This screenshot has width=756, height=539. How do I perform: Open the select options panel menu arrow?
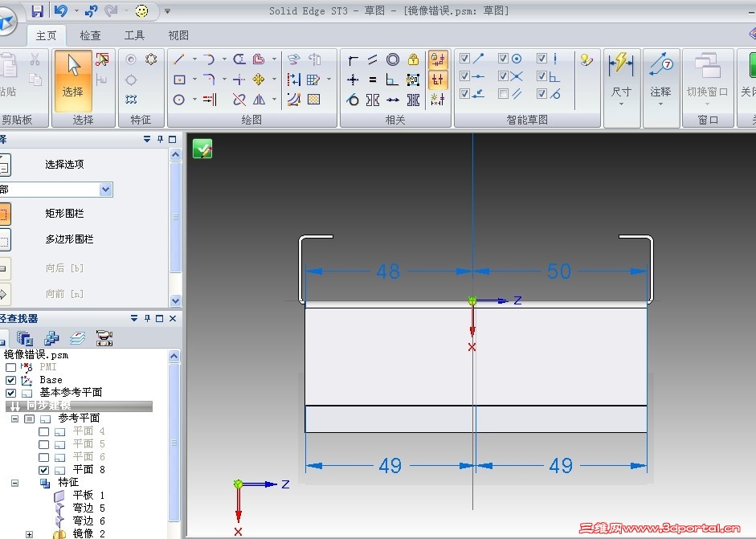point(146,139)
